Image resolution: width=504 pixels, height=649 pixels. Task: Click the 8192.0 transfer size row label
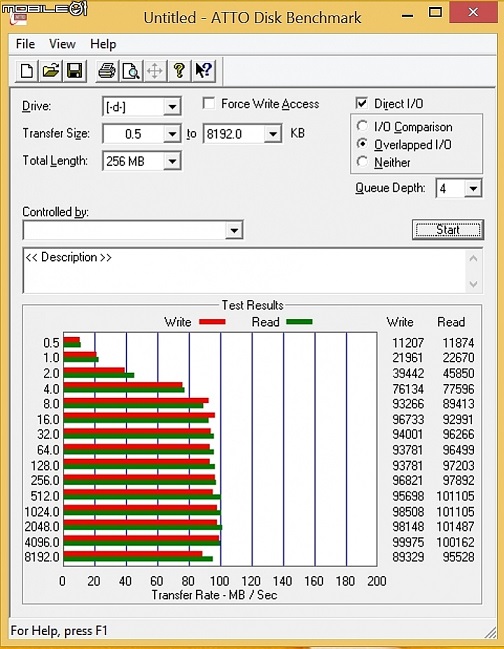42,557
